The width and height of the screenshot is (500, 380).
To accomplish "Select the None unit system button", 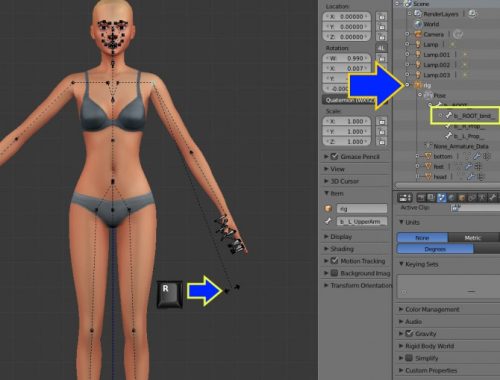I will [x=422, y=238].
